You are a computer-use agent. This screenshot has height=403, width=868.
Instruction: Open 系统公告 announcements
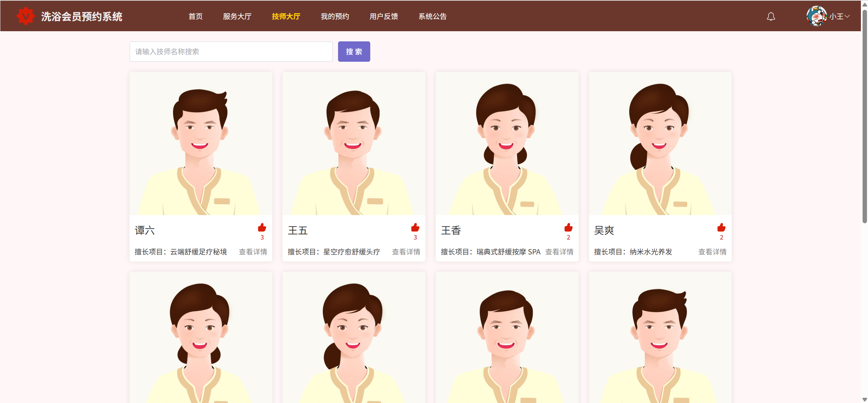(432, 16)
